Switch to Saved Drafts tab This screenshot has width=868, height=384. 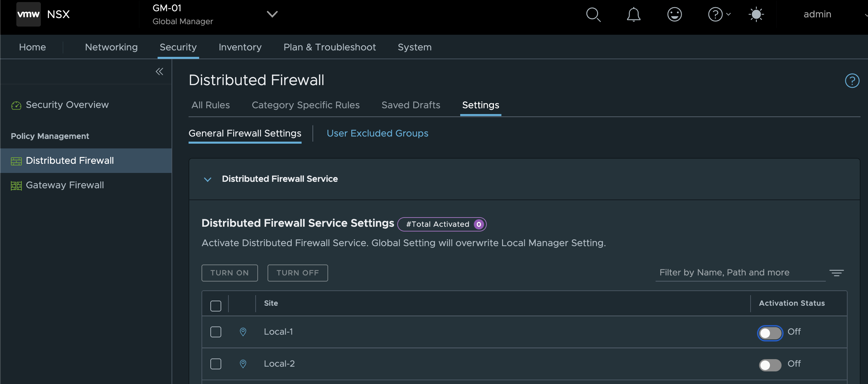[411, 105]
